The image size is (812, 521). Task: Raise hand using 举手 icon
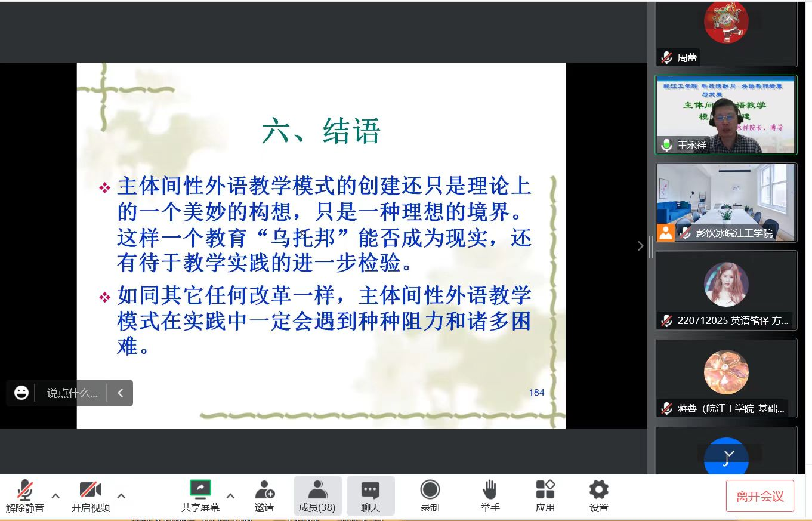490,491
